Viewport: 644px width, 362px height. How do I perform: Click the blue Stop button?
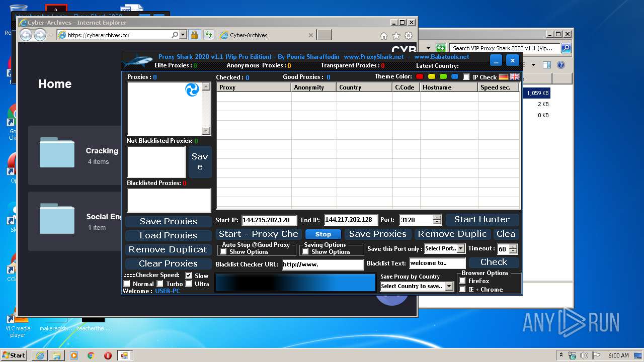pos(323,234)
